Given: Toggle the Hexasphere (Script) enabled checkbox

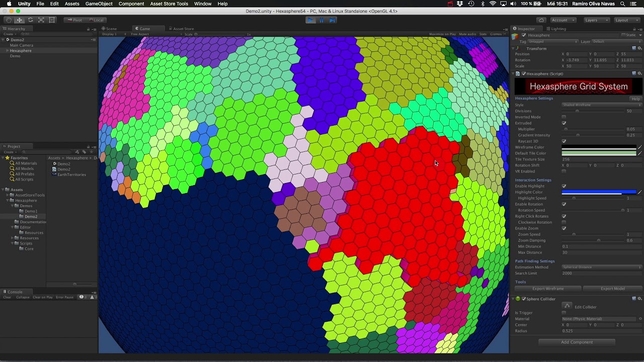Looking at the screenshot, I should click(x=524, y=74).
